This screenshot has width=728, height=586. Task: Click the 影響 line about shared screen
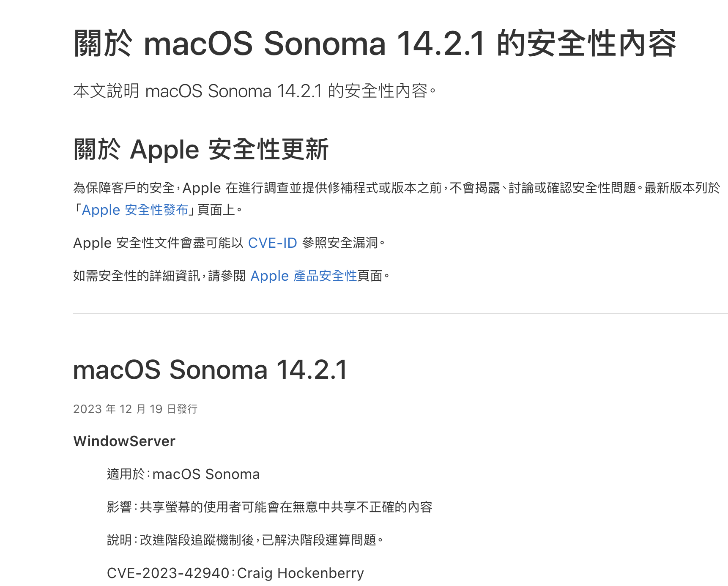click(270, 507)
